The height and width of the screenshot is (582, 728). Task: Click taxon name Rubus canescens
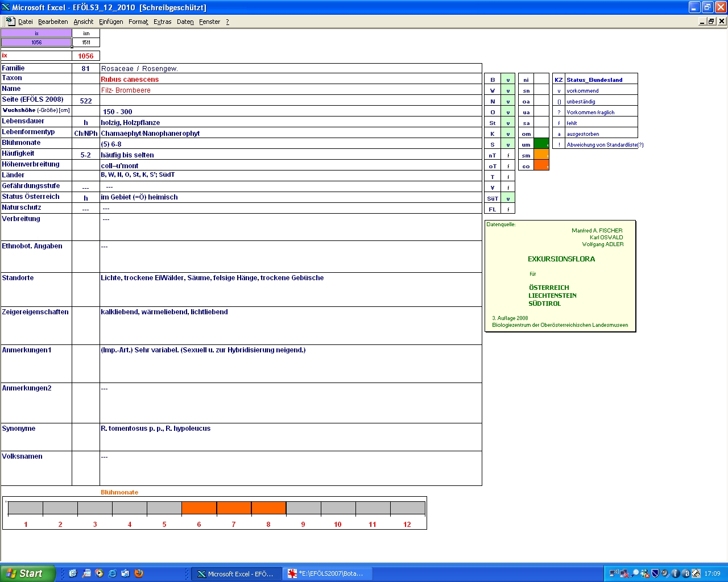[130, 79]
